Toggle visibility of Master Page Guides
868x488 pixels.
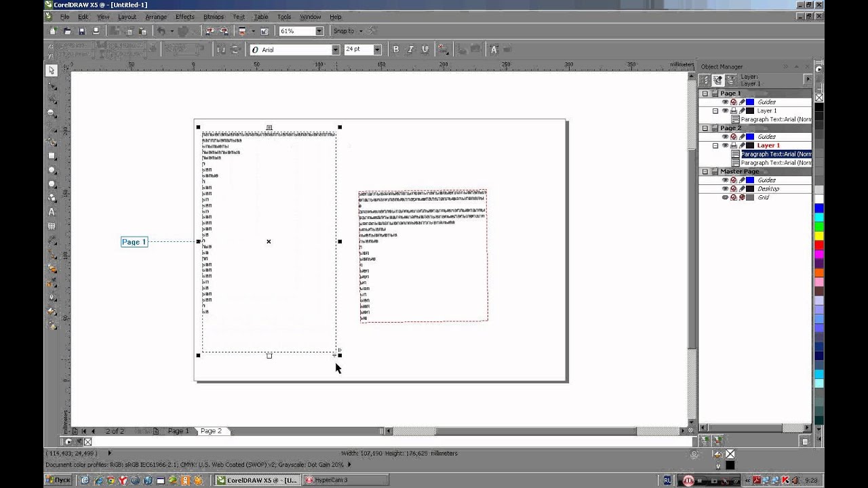point(725,180)
